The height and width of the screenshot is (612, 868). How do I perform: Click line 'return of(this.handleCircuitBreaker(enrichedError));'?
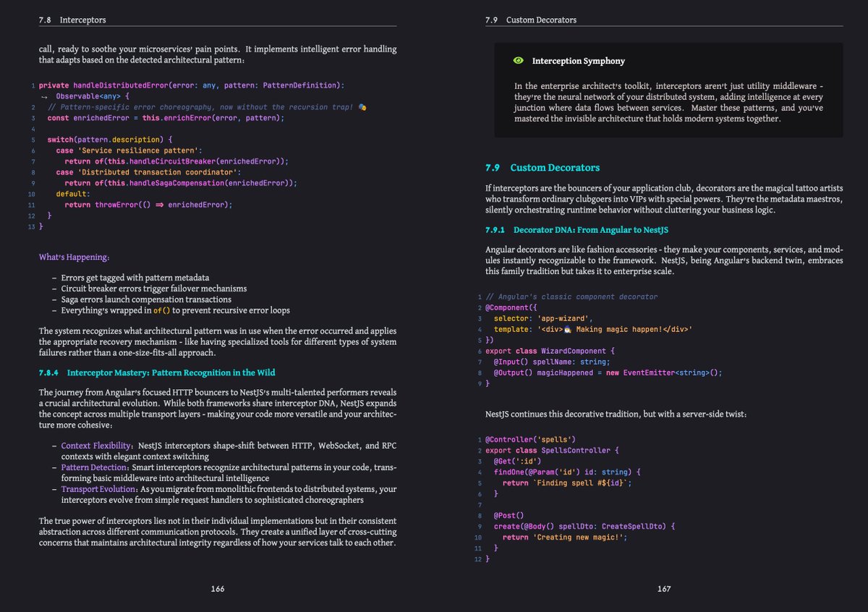[x=176, y=161]
